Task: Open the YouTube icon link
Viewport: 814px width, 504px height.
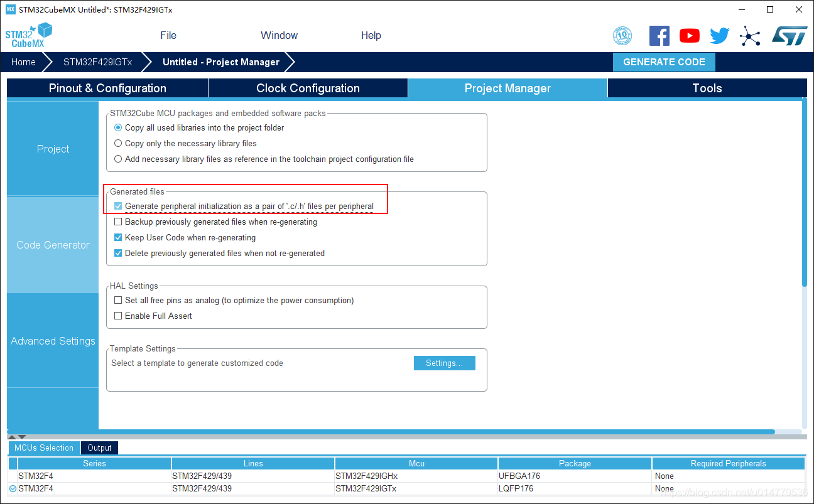Action: click(689, 36)
